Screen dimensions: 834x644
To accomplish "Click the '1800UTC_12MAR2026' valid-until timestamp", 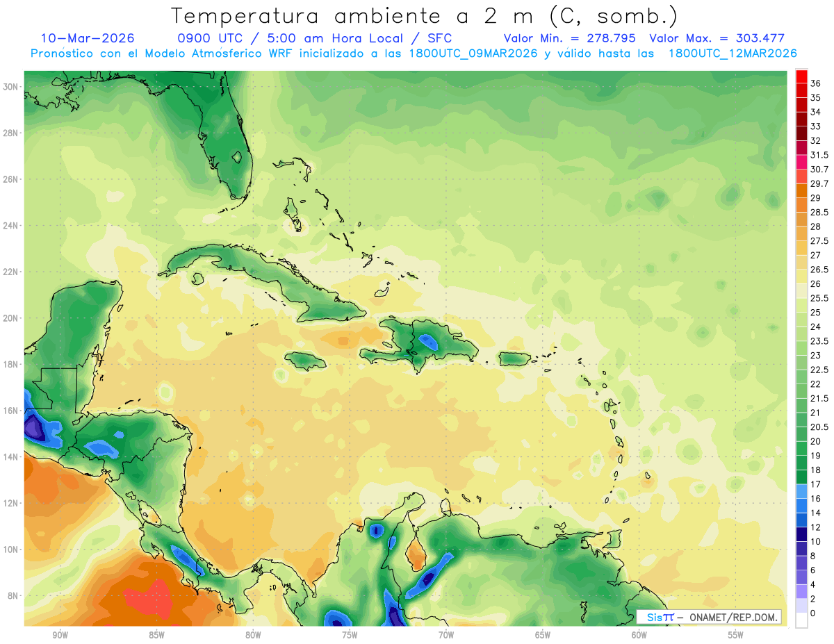I will (x=733, y=53).
